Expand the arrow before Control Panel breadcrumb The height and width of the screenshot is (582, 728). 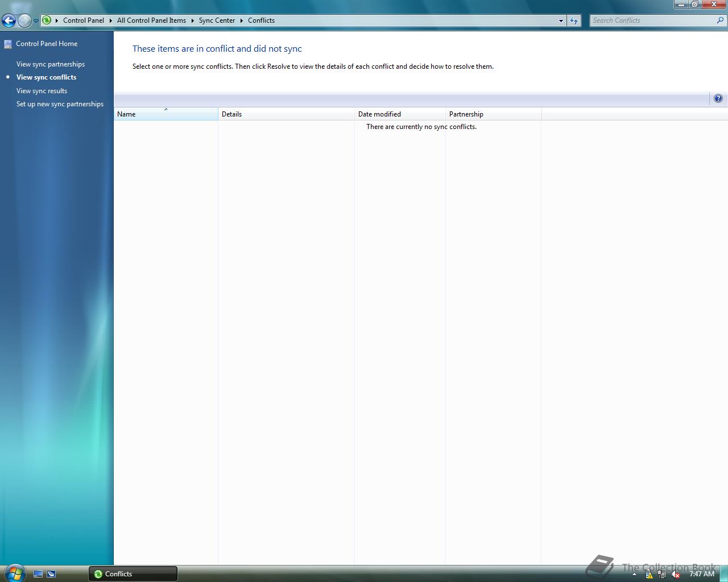pyautogui.click(x=57, y=20)
